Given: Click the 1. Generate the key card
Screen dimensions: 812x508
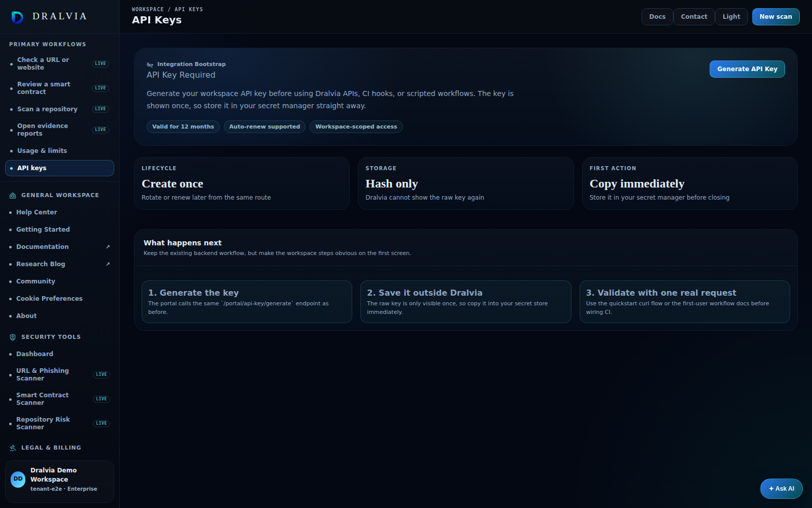Looking at the screenshot, I should 247,302.
